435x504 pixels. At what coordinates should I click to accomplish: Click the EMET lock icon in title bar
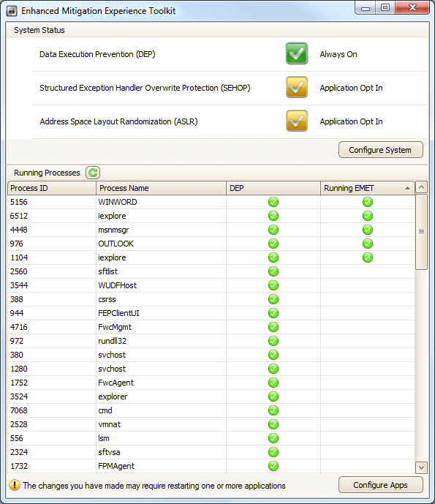click(x=12, y=11)
